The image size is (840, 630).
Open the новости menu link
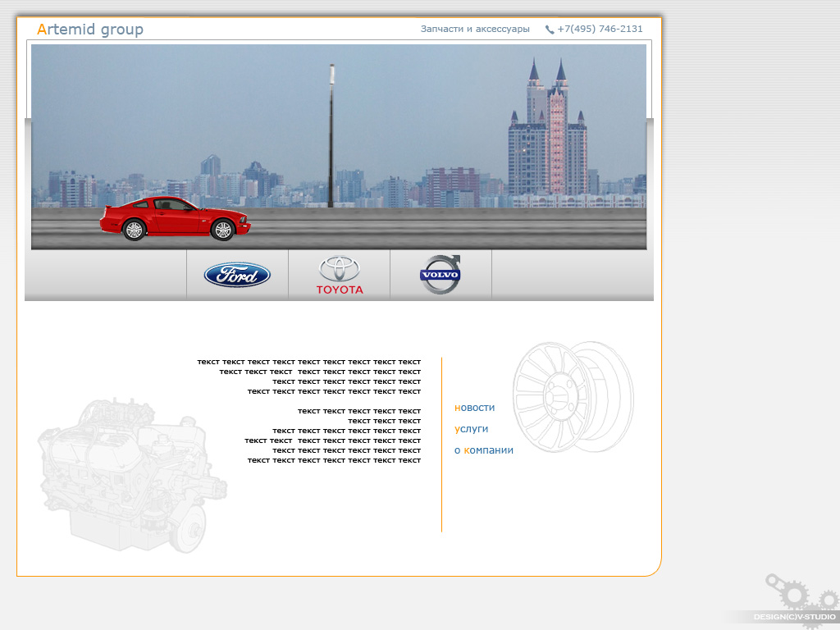pyautogui.click(x=474, y=408)
